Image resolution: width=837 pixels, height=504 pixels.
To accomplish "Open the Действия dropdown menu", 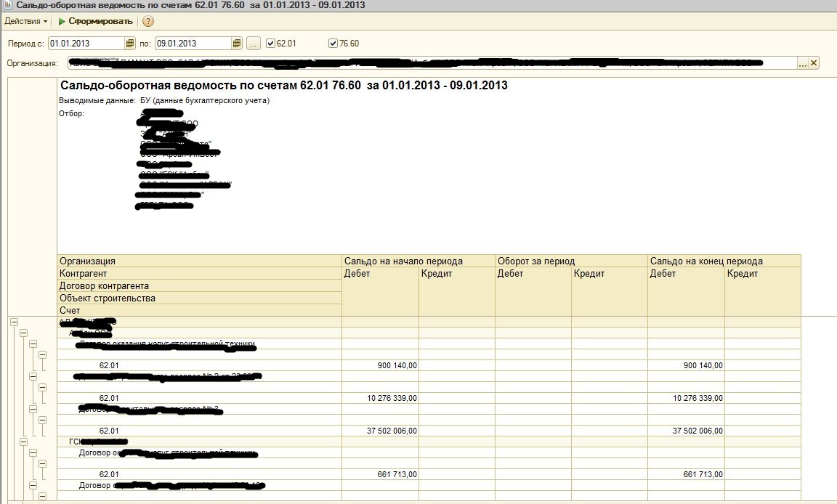I will (x=25, y=21).
